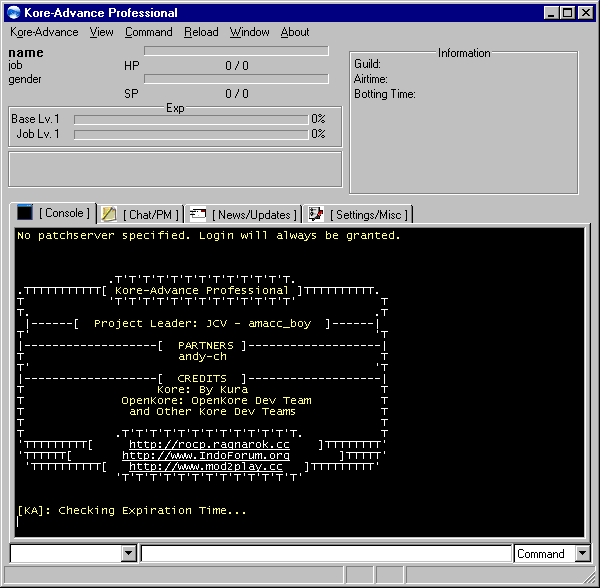The width and height of the screenshot is (600, 588).
Task: Click the empty status box below Exp panel
Action: pos(175,169)
